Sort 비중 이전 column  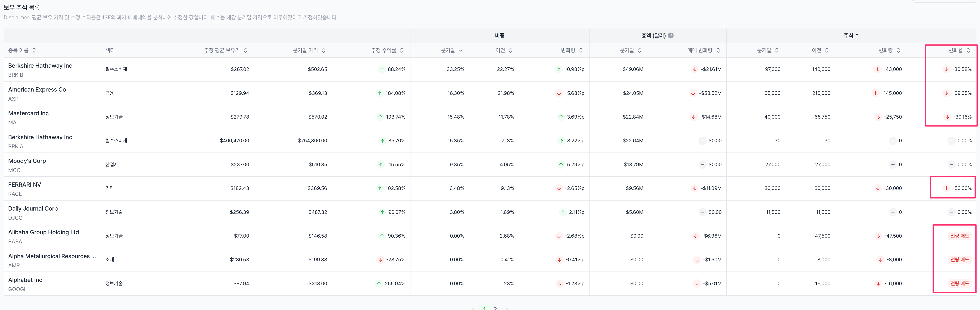pos(511,50)
